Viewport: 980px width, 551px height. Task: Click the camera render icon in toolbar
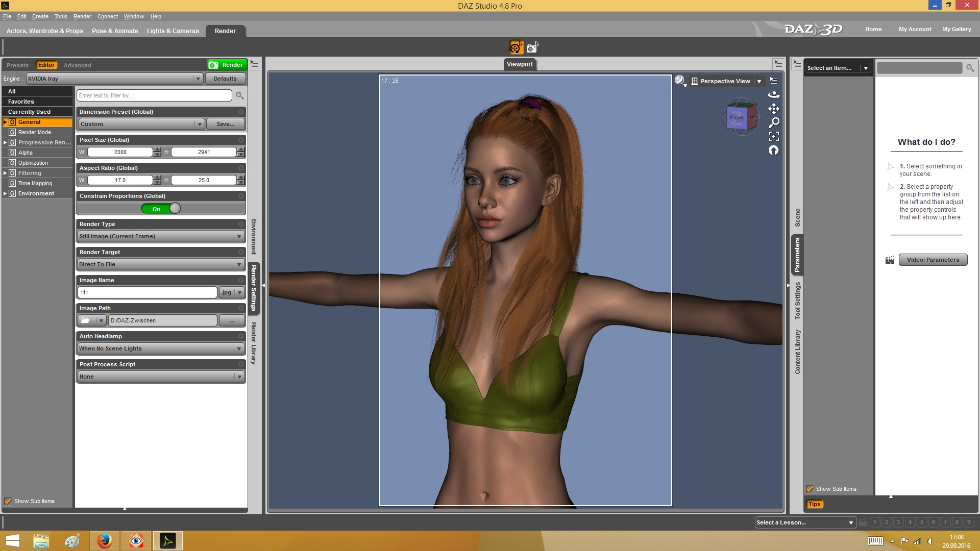(532, 48)
